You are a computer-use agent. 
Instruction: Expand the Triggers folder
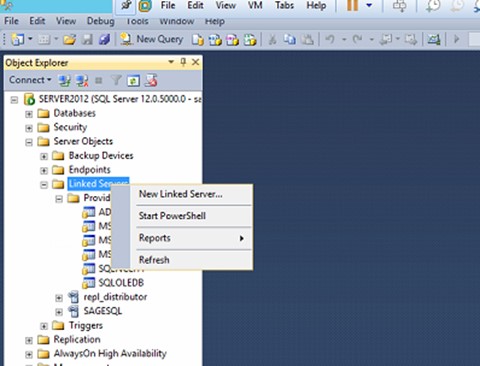pos(44,326)
